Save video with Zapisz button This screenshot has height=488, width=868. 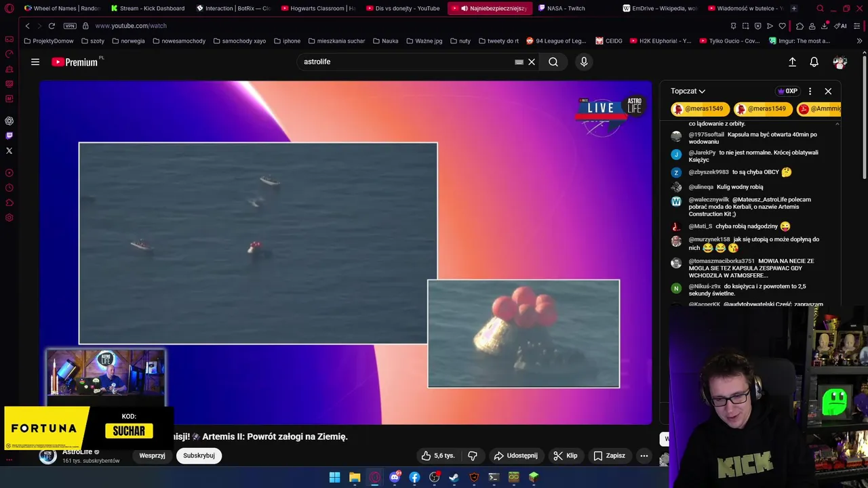coord(609,455)
